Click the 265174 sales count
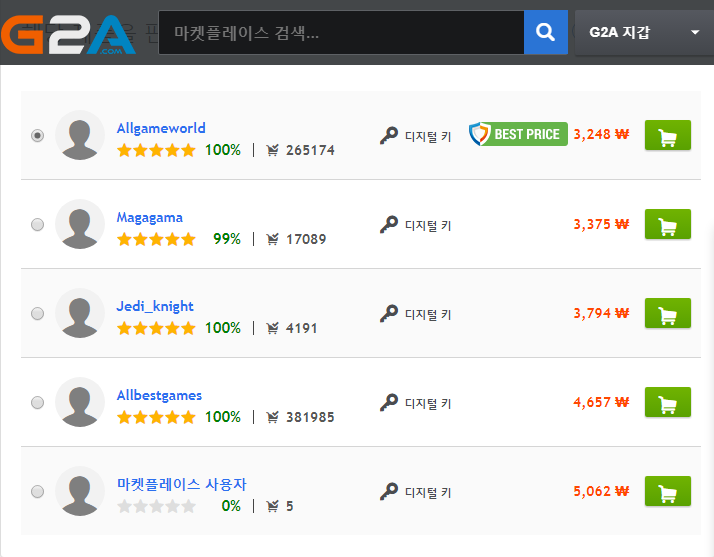Viewport: 714px width, 557px height. [310, 150]
